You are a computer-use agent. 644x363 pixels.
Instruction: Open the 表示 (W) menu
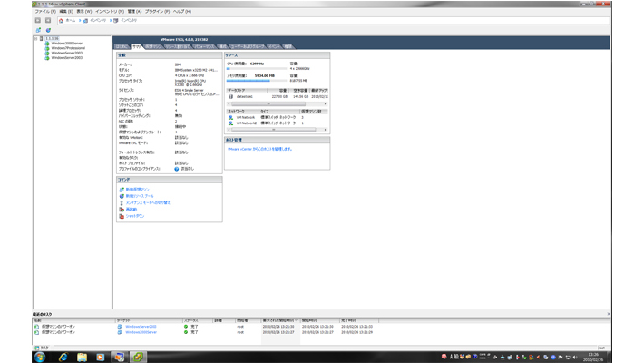tap(84, 12)
